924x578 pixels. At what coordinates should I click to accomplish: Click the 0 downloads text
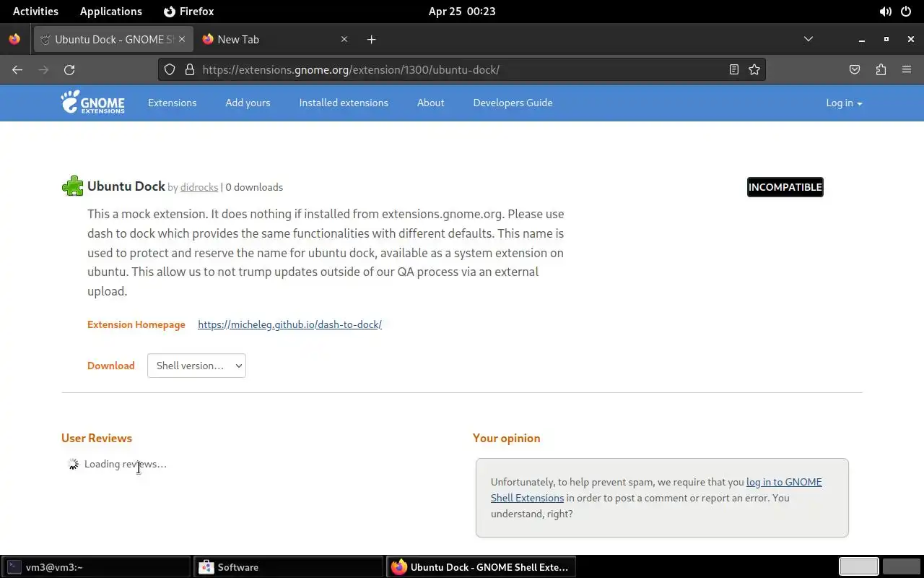pyautogui.click(x=254, y=187)
